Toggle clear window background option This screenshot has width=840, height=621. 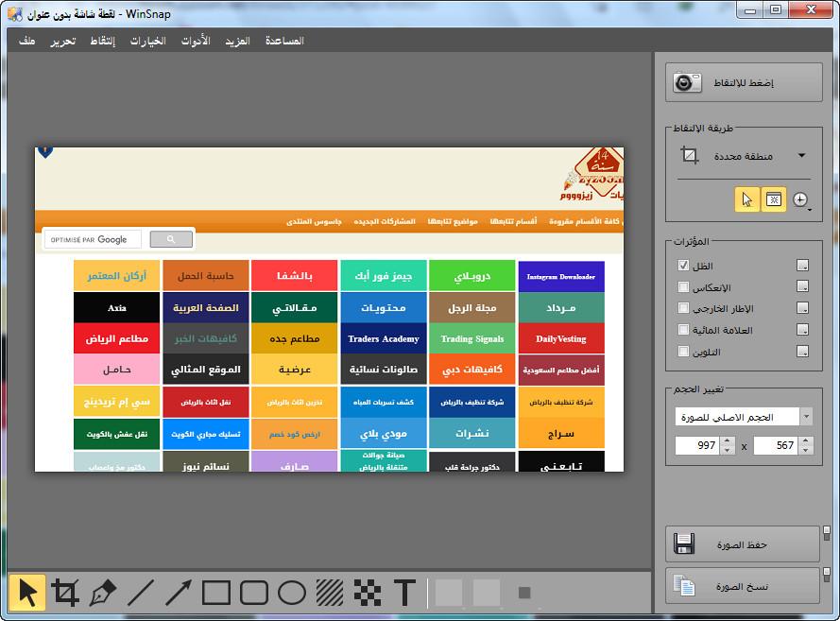(x=774, y=199)
